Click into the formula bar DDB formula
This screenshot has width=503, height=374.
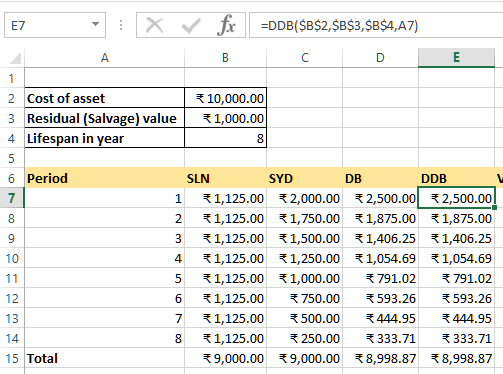click(x=376, y=25)
